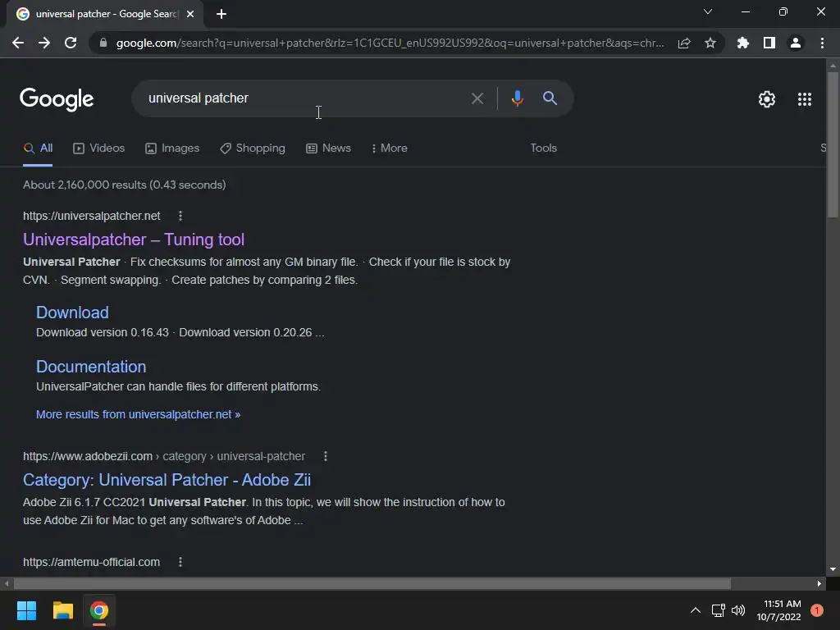
Task: Click the Chrome taskbar icon
Action: point(99,610)
